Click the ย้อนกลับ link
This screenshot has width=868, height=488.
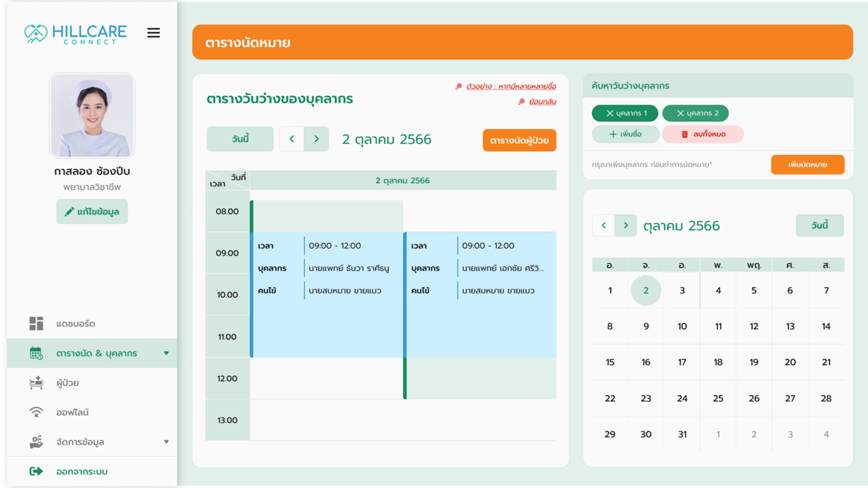click(x=542, y=102)
